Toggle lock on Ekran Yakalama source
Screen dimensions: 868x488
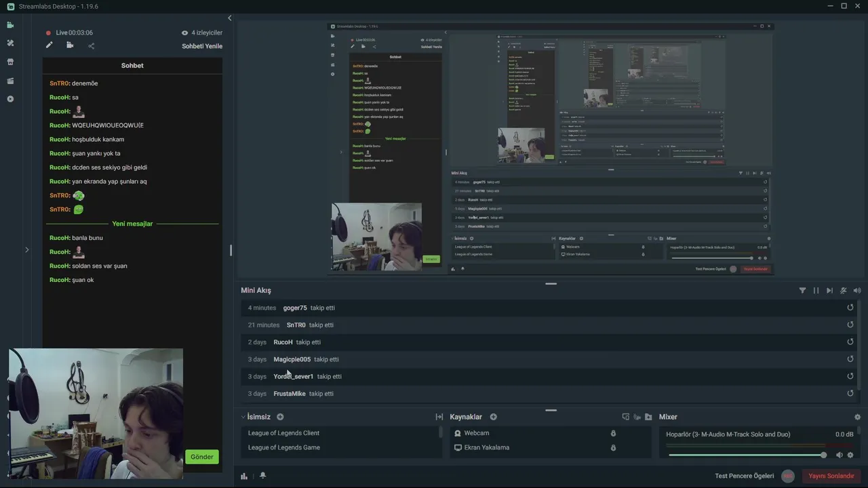tap(613, 447)
